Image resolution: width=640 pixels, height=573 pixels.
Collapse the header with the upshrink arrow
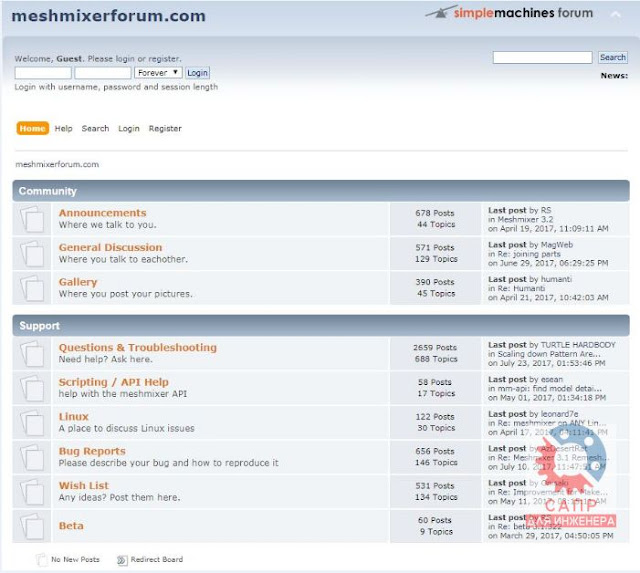point(616,15)
